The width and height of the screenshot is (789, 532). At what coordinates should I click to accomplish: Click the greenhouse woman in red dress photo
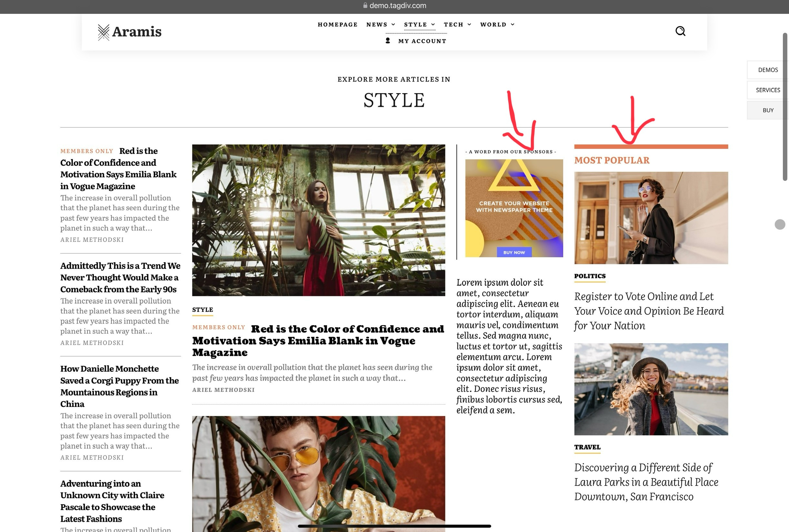[318, 220]
